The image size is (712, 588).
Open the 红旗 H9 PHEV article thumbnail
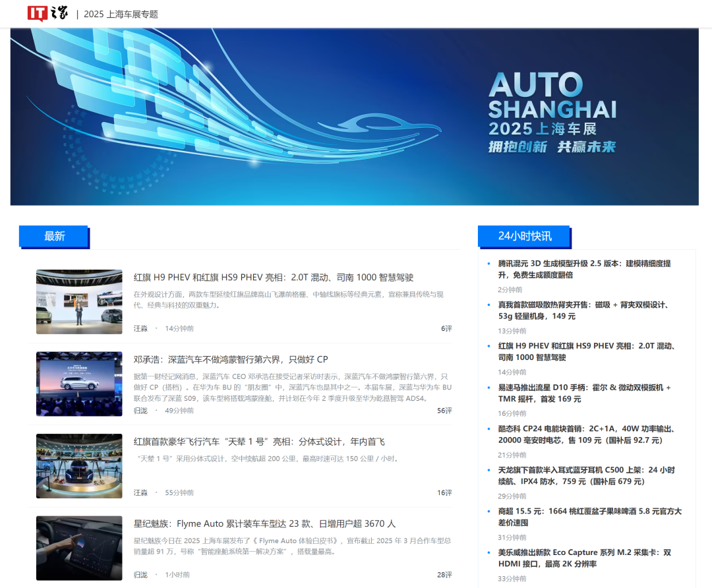tap(79, 302)
